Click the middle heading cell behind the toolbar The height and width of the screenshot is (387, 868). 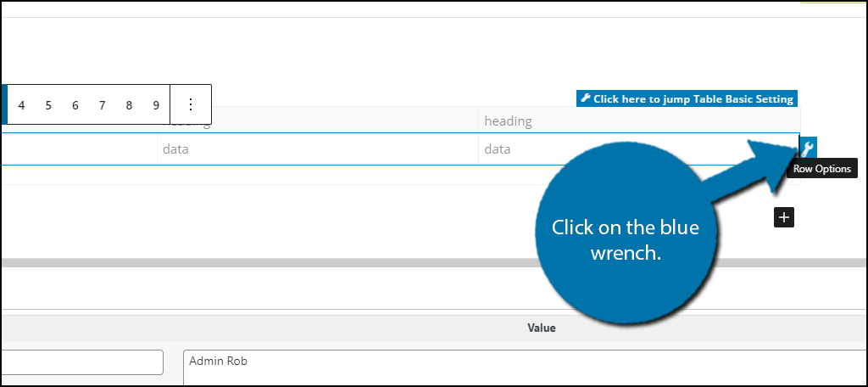(x=318, y=121)
